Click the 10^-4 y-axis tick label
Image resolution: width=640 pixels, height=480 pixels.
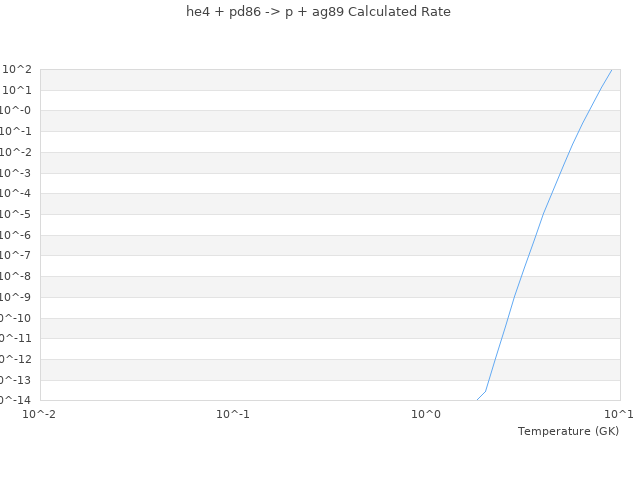[x=17, y=194]
